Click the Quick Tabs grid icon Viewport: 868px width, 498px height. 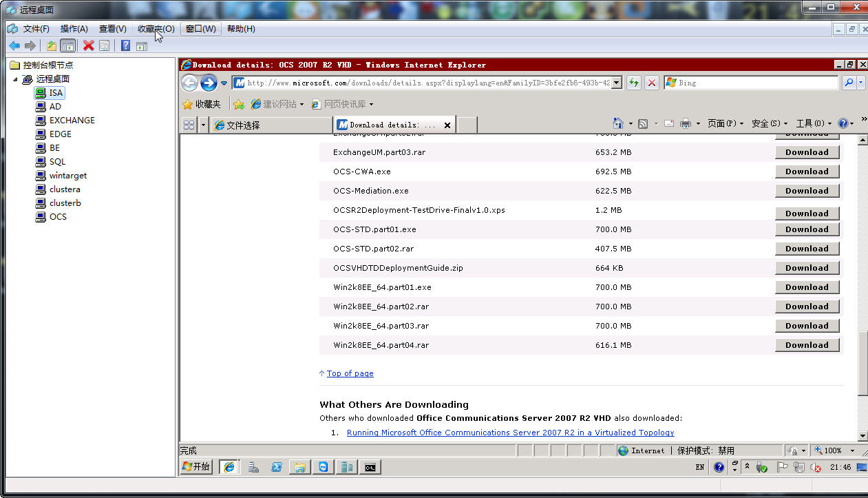point(189,125)
